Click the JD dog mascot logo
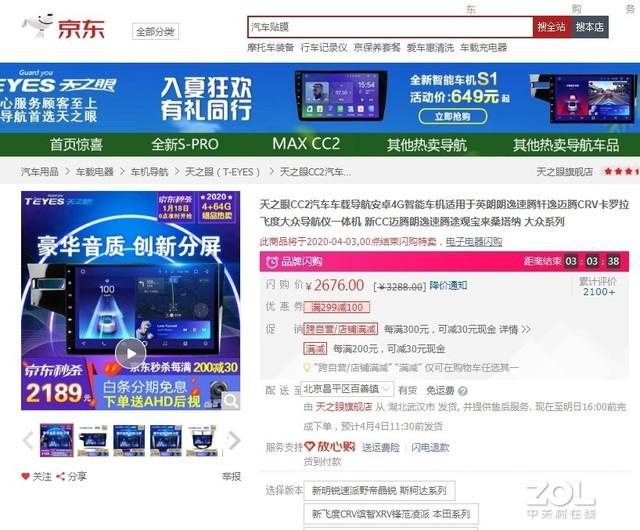The width and height of the screenshot is (640, 530). point(38,25)
